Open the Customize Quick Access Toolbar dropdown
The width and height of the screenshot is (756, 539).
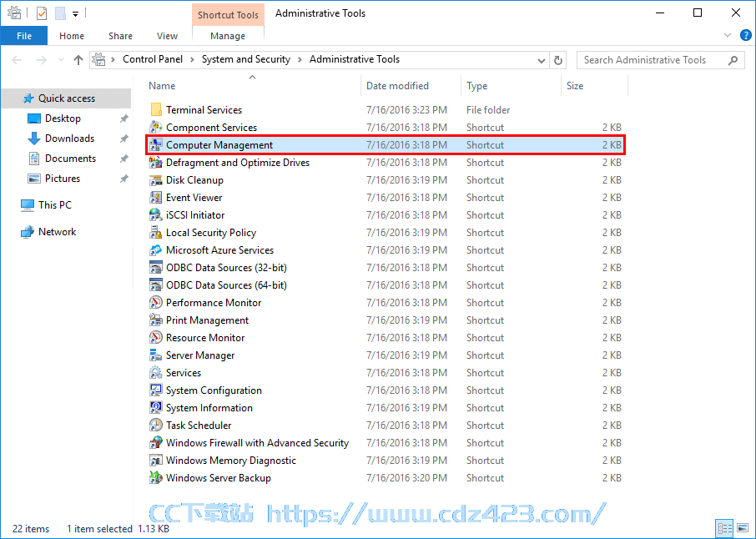tap(76, 14)
